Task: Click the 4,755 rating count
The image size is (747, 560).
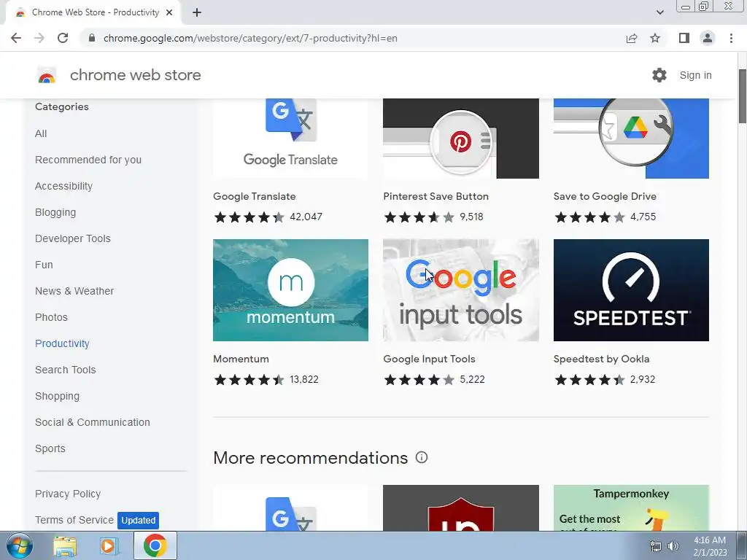Action: 643,217
